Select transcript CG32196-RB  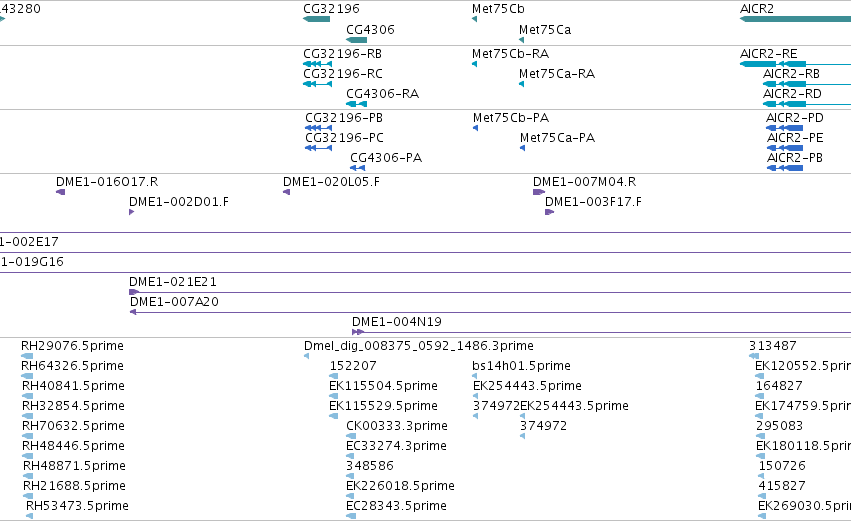[x=342, y=54]
